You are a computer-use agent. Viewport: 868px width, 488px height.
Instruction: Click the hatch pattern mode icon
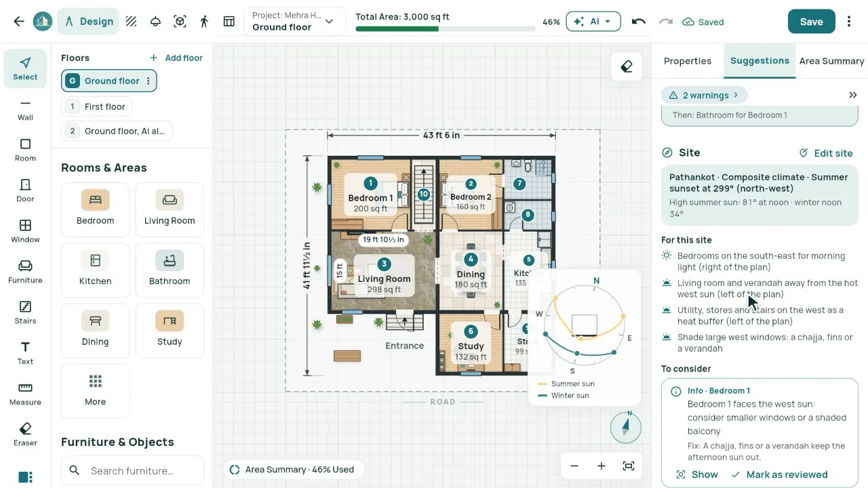(x=131, y=22)
